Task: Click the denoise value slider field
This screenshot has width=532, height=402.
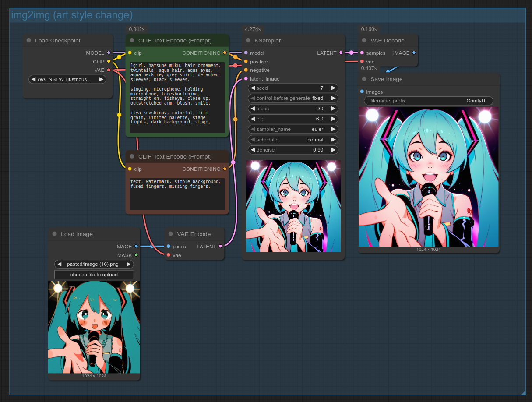Action: pos(293,150)
